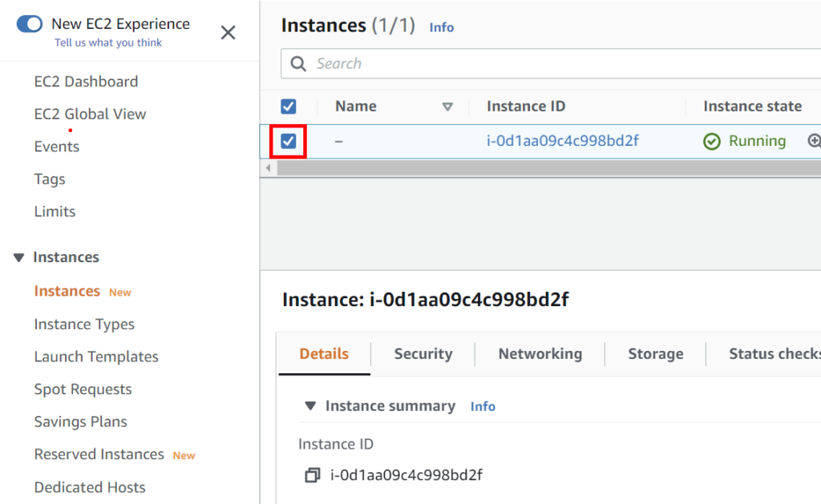Collapse the Instances section in sidebar

click(19, 257)
